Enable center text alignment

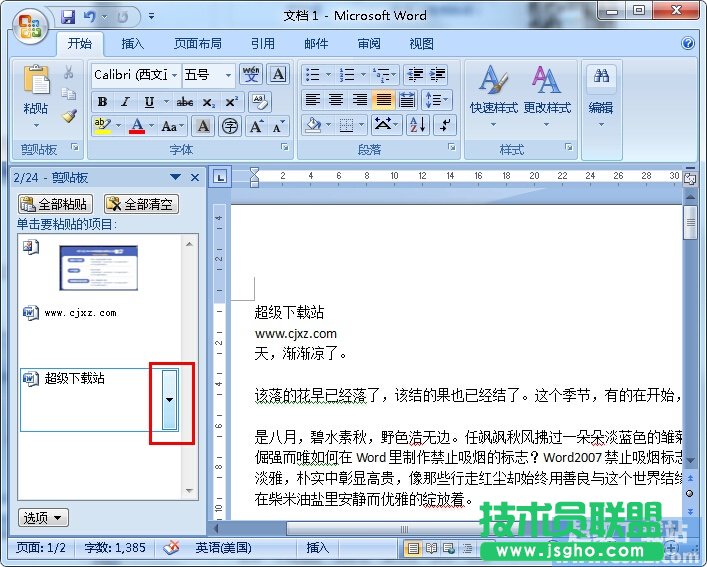click(336, 100)
